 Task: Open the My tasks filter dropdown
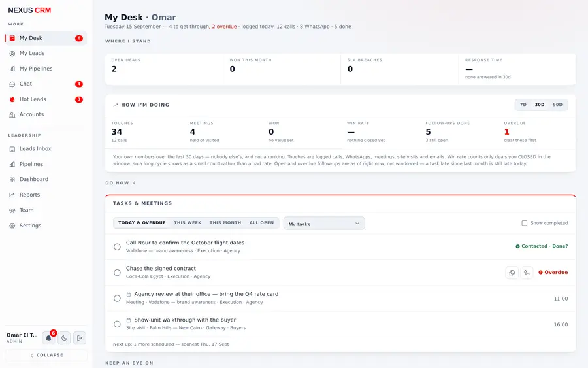coord(324,223)
